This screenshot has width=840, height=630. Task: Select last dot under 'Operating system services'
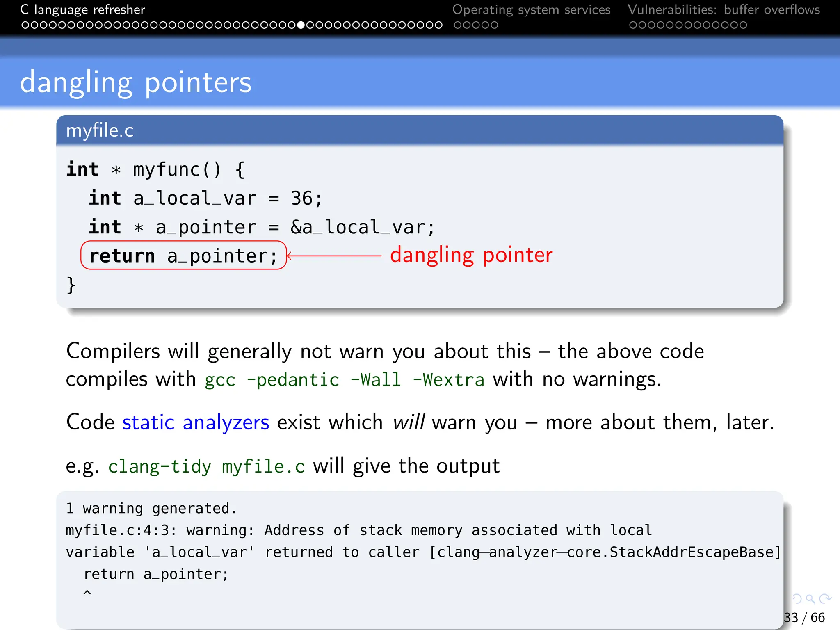coord(494,25)
